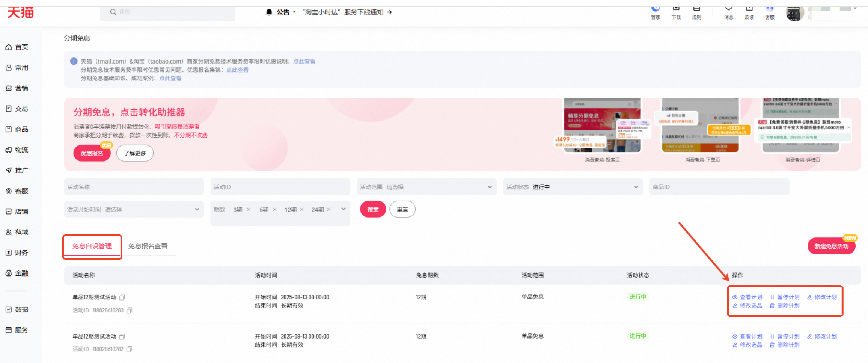Copy the activity name of row ID 118028610282

[x=122, y=336]
